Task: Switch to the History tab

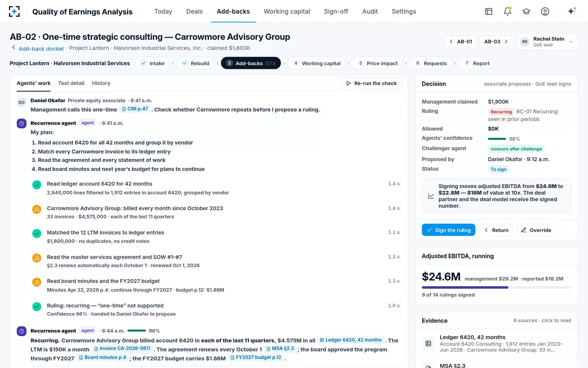Action: [x=101, y=83]
